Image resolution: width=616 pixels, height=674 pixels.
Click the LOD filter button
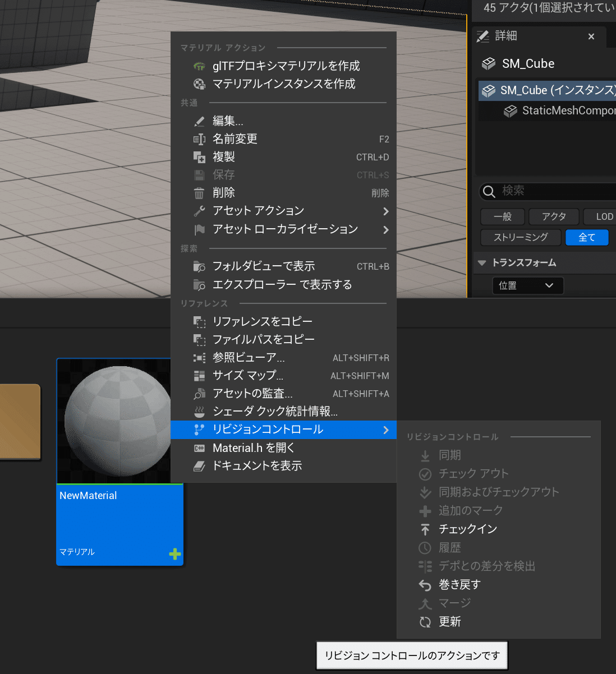(600, 216)
